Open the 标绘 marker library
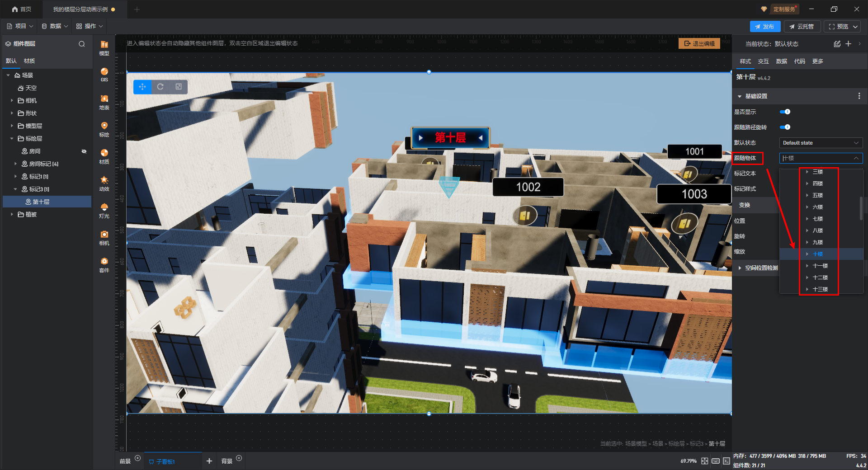This screenshot has width=868, height=470. coord(104,129)
